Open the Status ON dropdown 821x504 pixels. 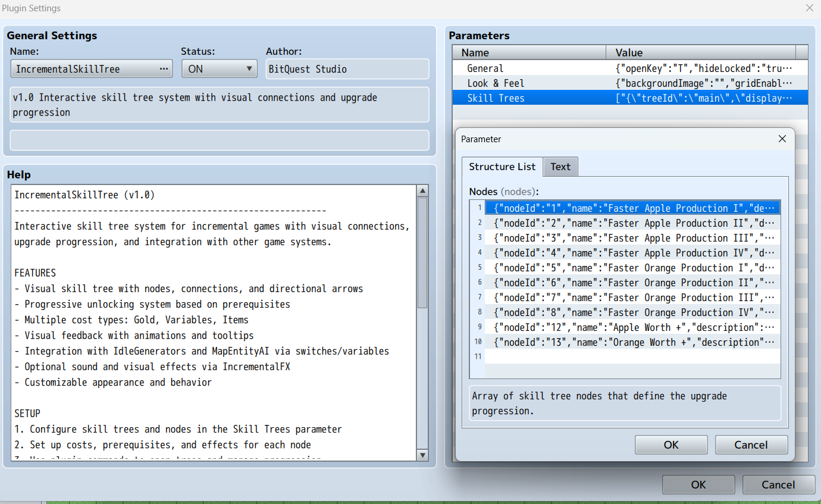tap(220, 69)
